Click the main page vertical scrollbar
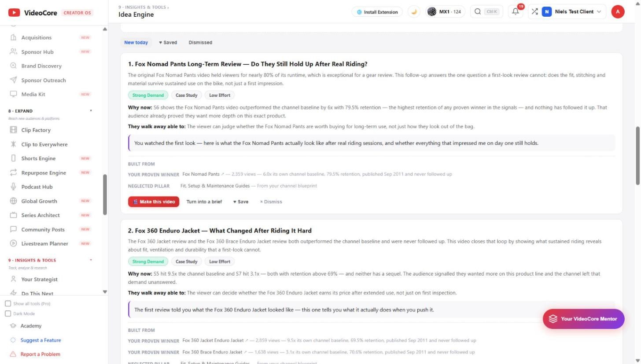 point(637,156)
